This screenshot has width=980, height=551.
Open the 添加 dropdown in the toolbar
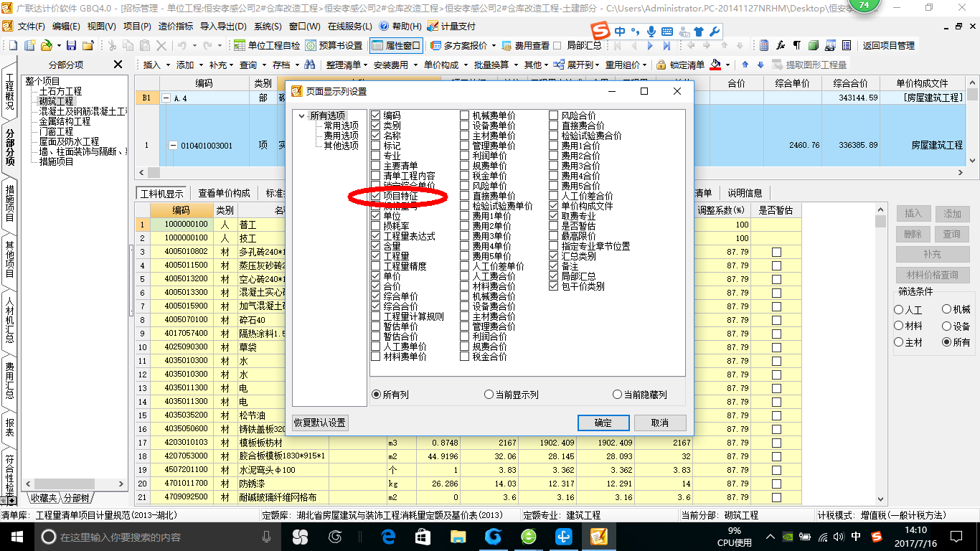(x=188, y=65)
